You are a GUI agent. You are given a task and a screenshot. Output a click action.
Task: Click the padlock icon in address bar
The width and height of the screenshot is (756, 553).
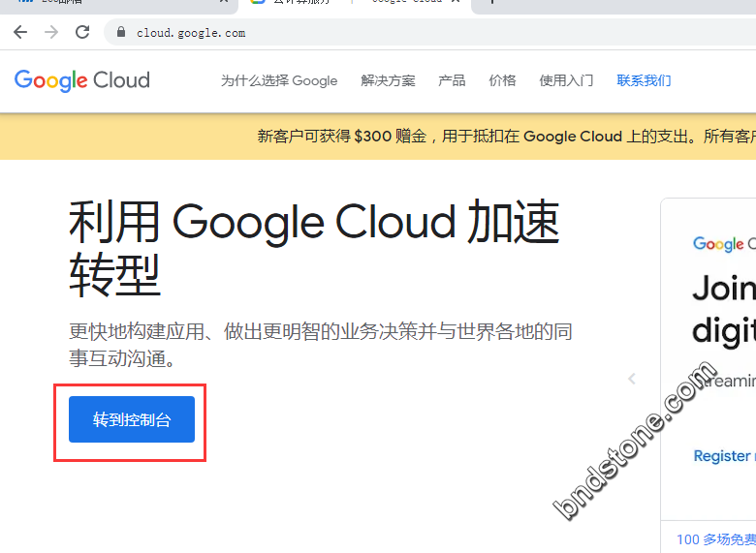tap(121, 32)
